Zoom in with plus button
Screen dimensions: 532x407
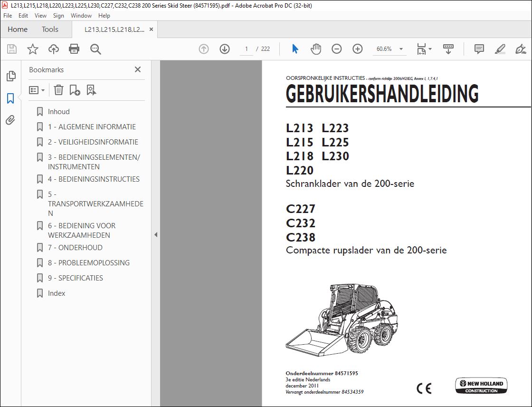tap(358, 49)
